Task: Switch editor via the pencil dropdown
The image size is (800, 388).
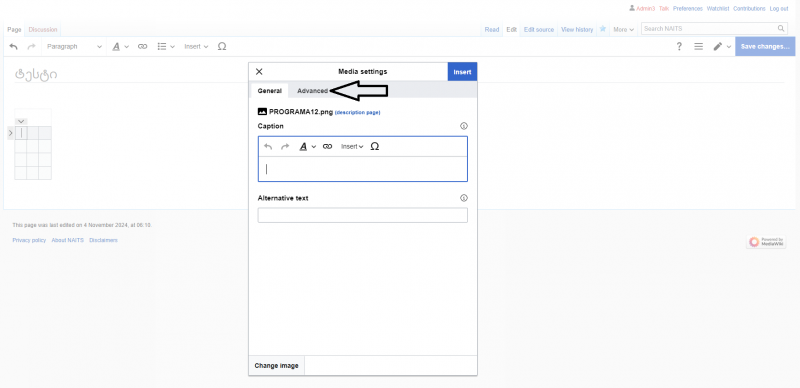Action: (x=722, y=46)
